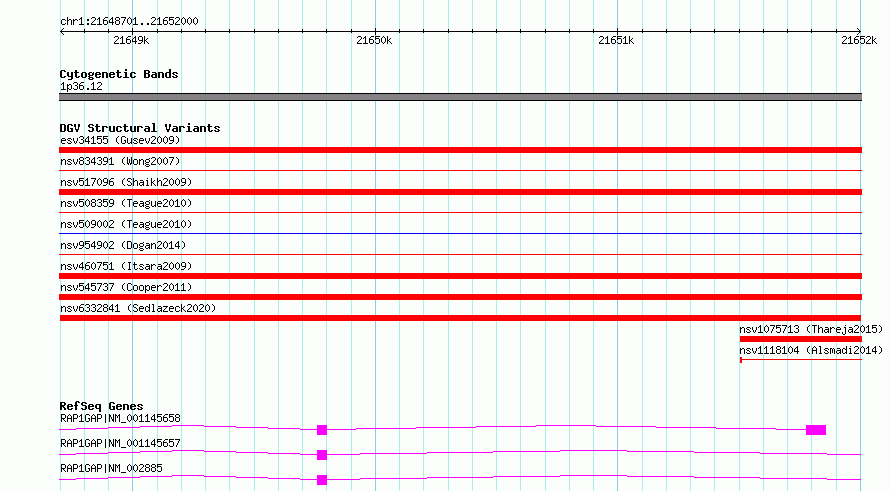Click the chr1:21648701..21652000 region label

coord(129,21)
